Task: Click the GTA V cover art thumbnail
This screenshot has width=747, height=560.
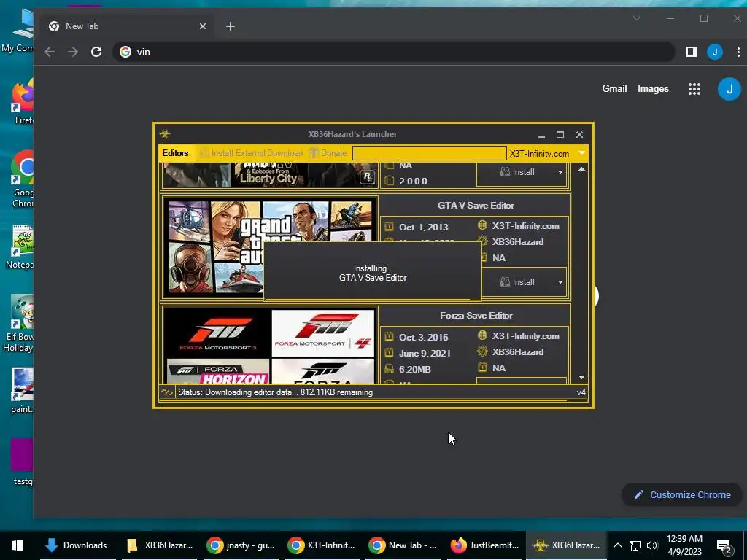Action: coord(270,247)
